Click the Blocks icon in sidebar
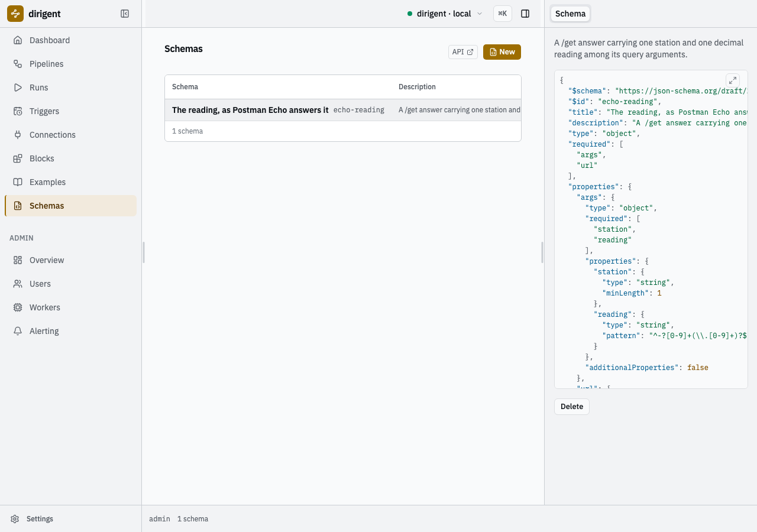The width and height of the screenshot is (757, 532). 18,158
